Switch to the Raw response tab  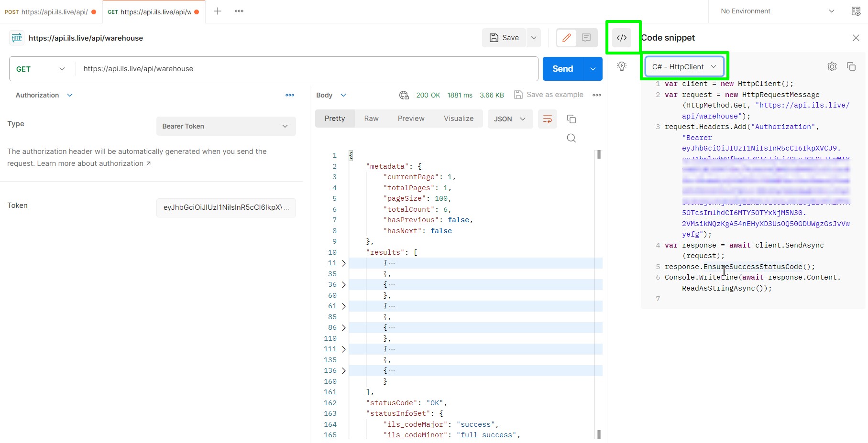tap(371, 118)
